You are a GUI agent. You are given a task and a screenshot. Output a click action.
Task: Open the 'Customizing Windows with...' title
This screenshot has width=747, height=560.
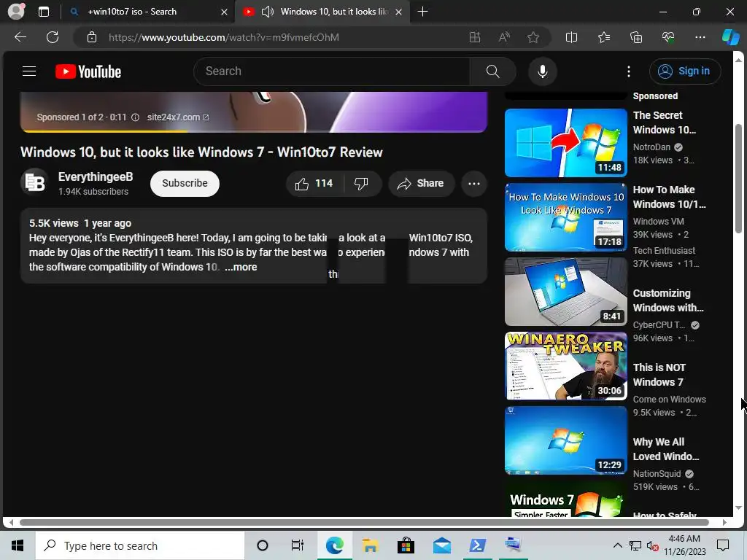668,300
